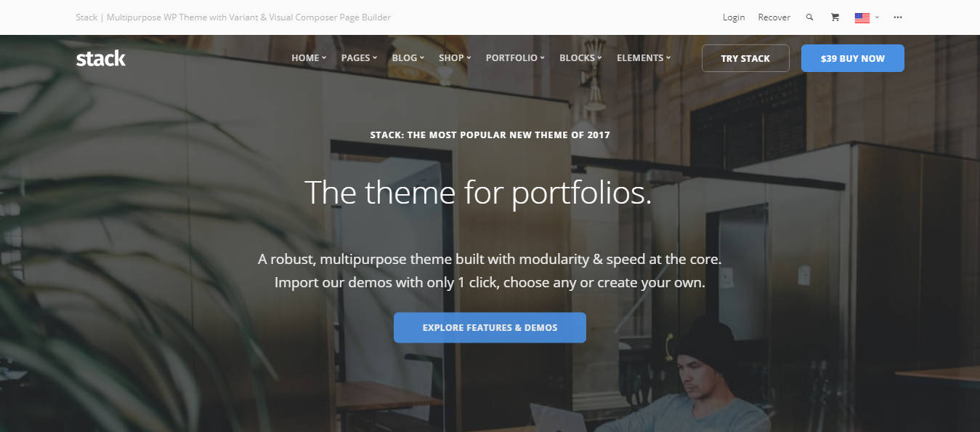Open the Pages dropdown menu

click(359, 58)
